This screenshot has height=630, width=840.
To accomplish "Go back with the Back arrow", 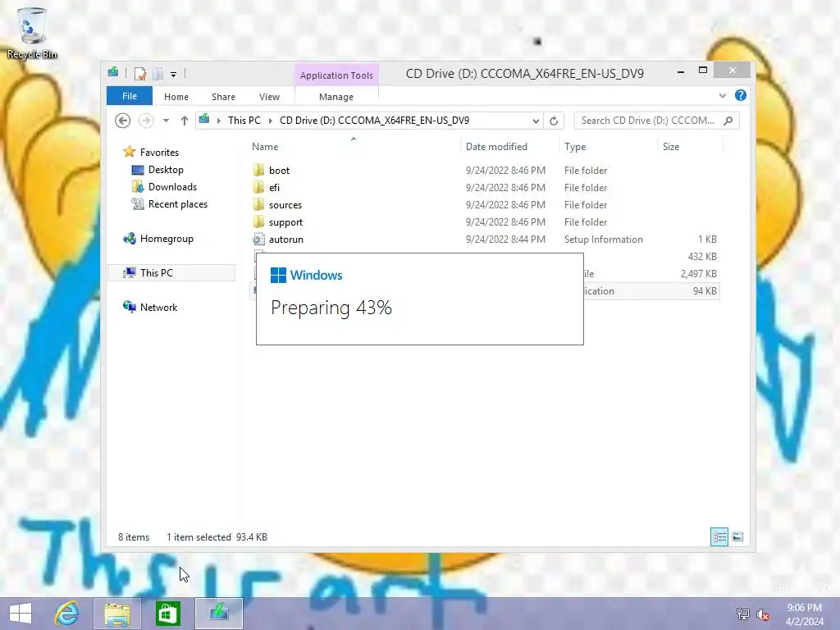I will coord(123,121).
